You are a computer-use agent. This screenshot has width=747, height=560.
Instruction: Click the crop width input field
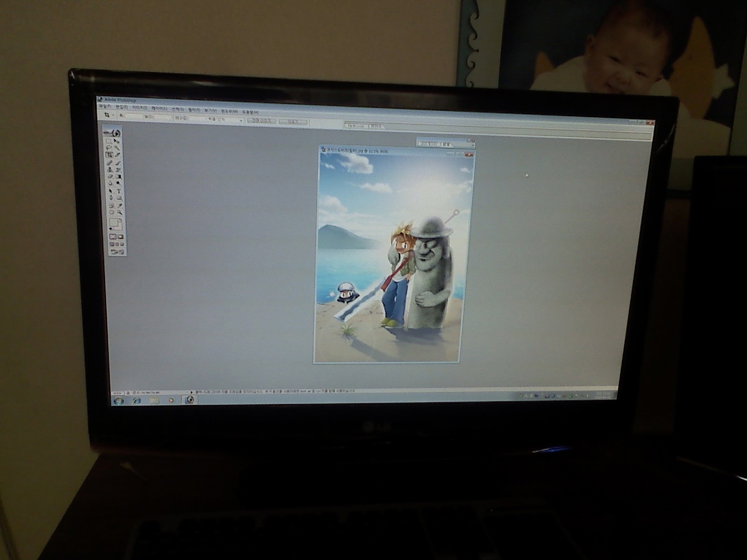tap(134, 116)
